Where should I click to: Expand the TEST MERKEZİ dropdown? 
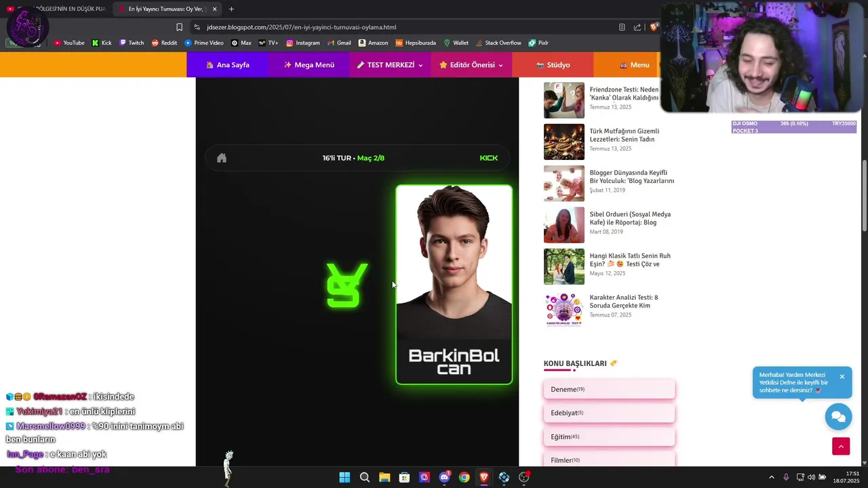click(390, 65)
